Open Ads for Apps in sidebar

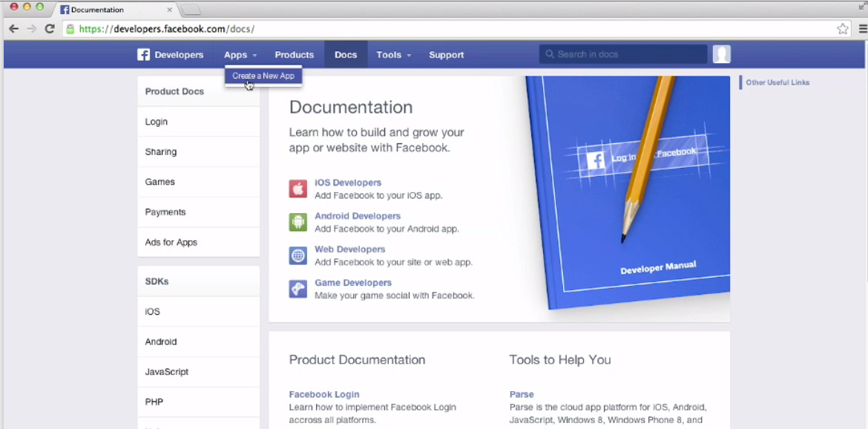click(198, 242)
